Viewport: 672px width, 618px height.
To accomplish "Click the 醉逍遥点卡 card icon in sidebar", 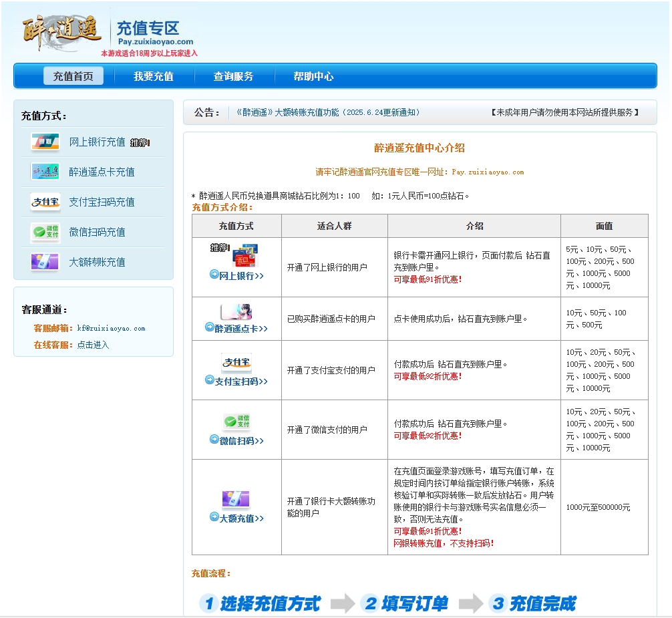I will coord(45,172).
